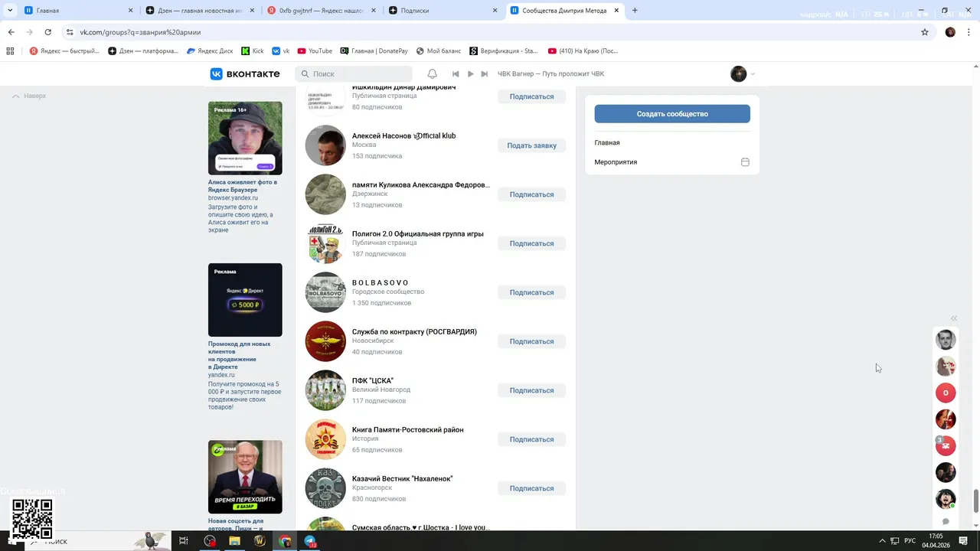Reload the page with refresh icon
The width and height of the screenshot is (980, 551).
pyautogui.click(x=47, y=32)
